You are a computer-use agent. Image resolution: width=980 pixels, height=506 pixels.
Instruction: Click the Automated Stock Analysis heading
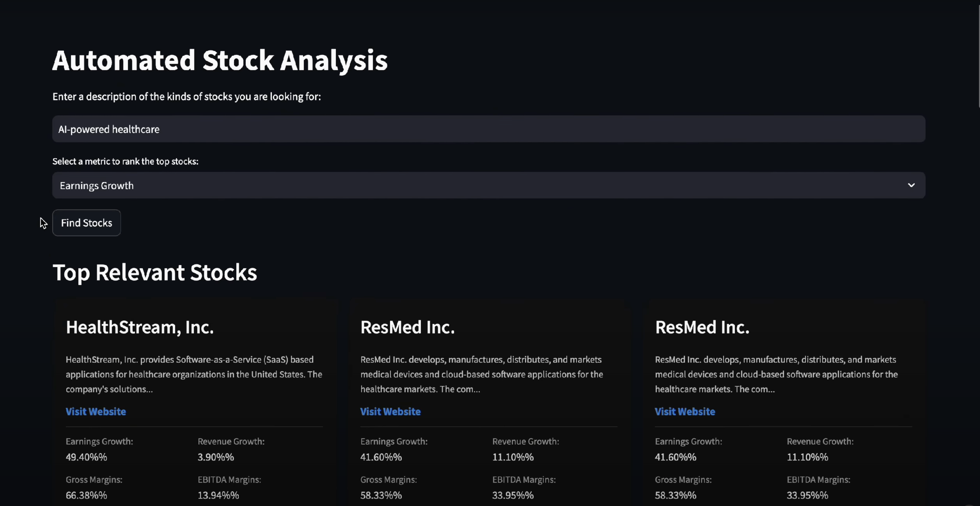220,60
